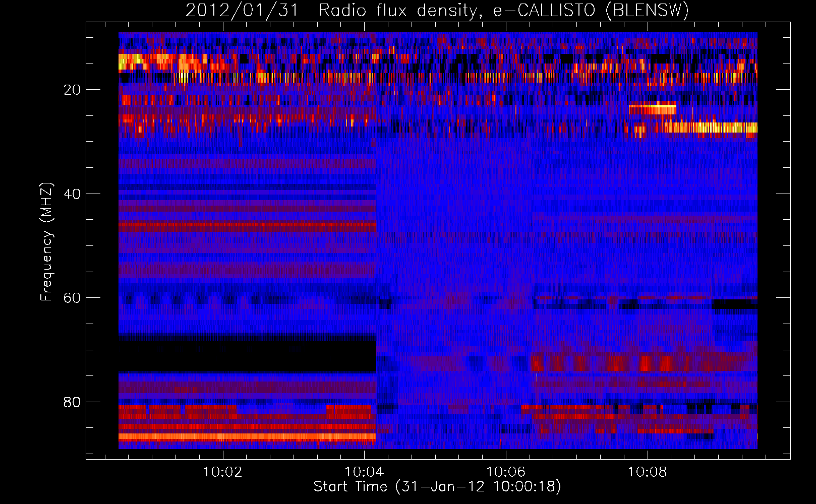Click the 60 MHz frequency tick label
Image resolution: width=816 pixels, height=504 pixels.
click(73, 298)
